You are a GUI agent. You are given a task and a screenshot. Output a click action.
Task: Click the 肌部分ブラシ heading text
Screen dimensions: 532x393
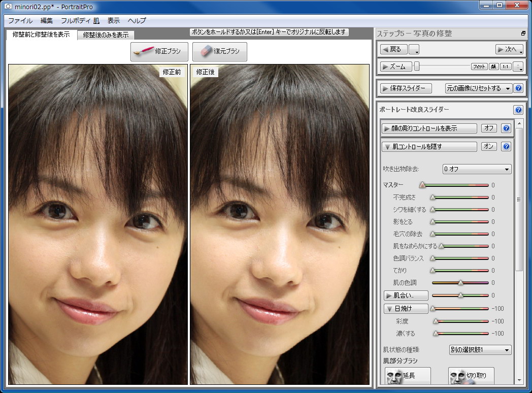point(401,361)
